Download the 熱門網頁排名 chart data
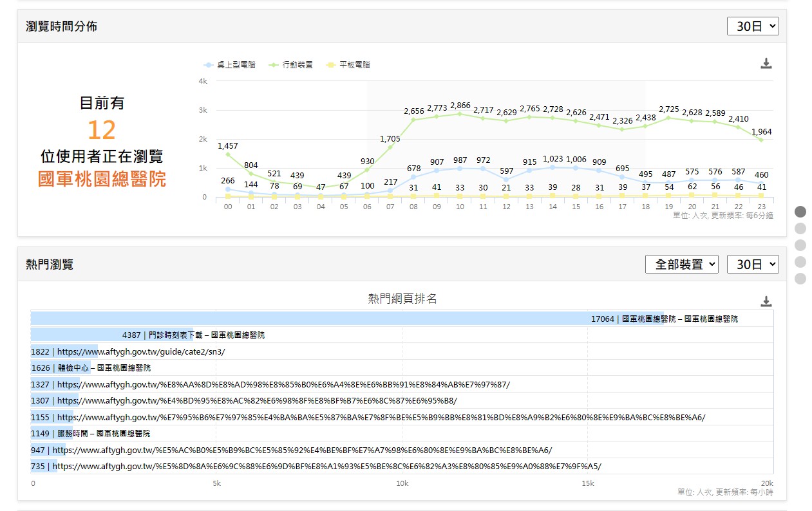Viewport: 812px width, 511px height. (x=766, y=301)
